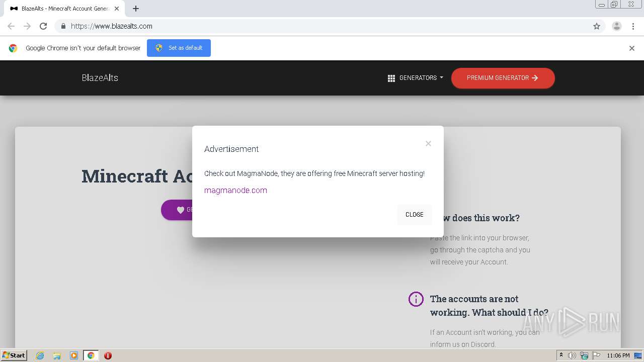Screen dimensions: 644x362
Task: Click the Chrome logo in notification bar
Action: click(x=13, y=48)
